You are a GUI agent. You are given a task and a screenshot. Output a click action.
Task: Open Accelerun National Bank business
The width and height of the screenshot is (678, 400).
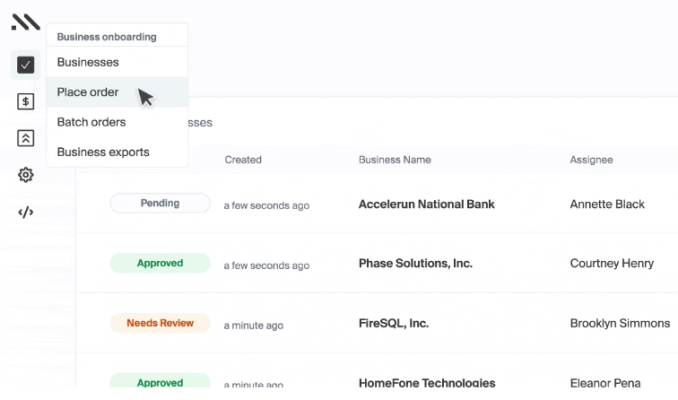click(x=426, y=204)
